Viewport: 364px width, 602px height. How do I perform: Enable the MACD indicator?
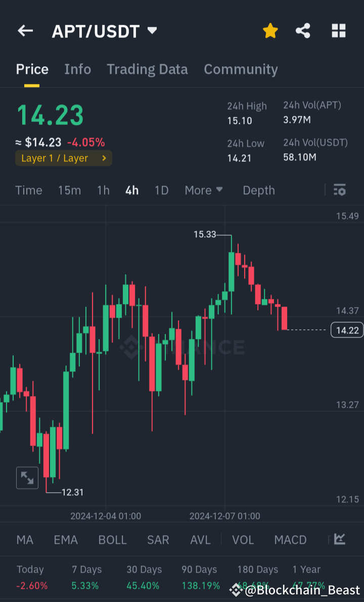(290, 540)
